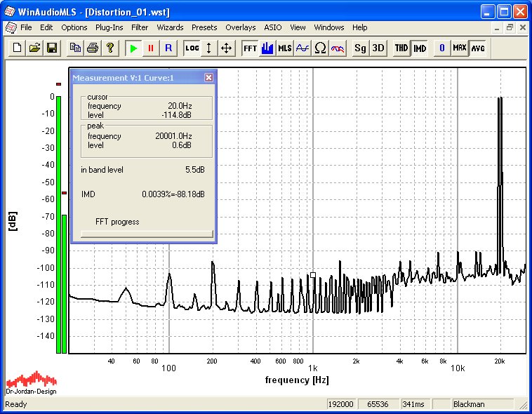The image size is (532, 414).
Task: Click the cursor frequency 20.0Hz value
Action: [x=180, y=105]
